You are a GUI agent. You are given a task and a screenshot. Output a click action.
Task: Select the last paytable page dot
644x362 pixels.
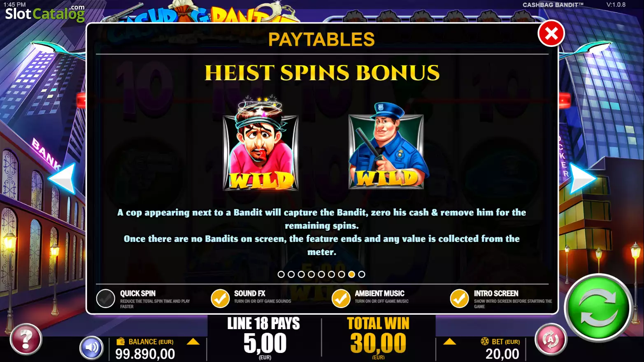tap(362, 274)
